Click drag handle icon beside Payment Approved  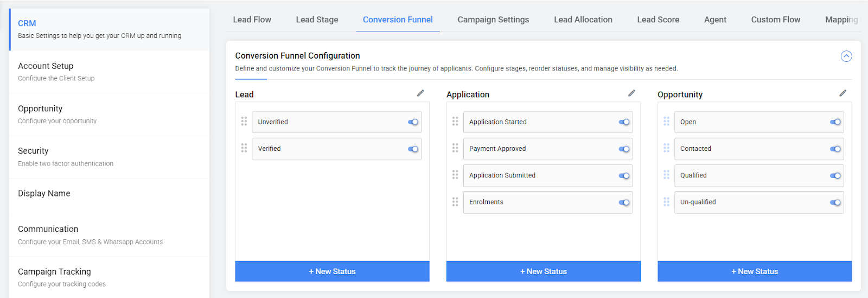click(x=455, y=148)
